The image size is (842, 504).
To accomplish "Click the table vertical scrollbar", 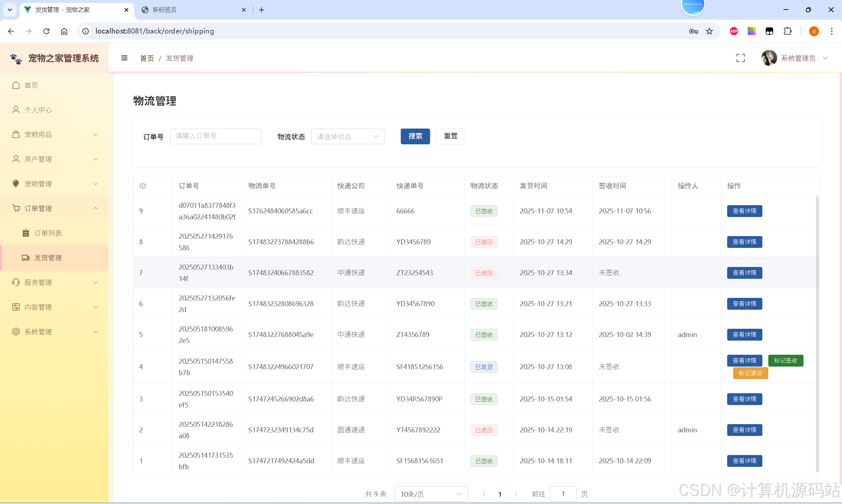I will click(x=817, y=334).
